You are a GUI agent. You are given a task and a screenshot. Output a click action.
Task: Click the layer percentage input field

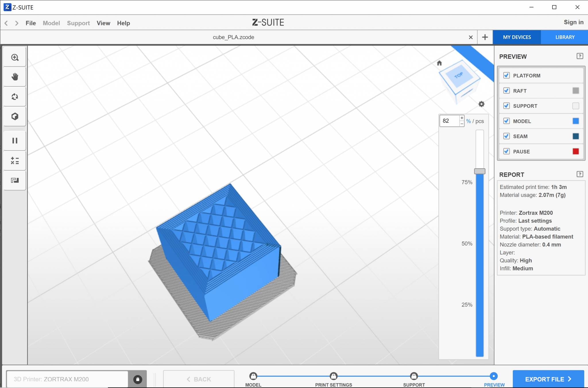coord(450,121)
